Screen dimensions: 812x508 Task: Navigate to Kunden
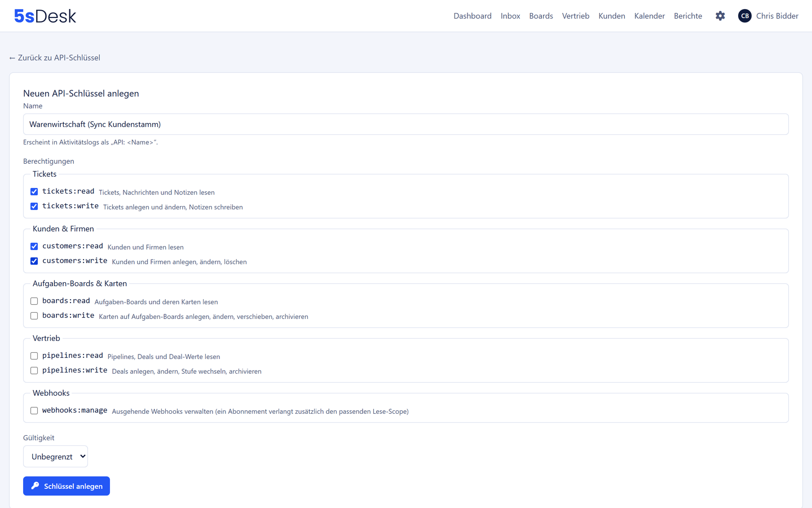click(612, 16)
